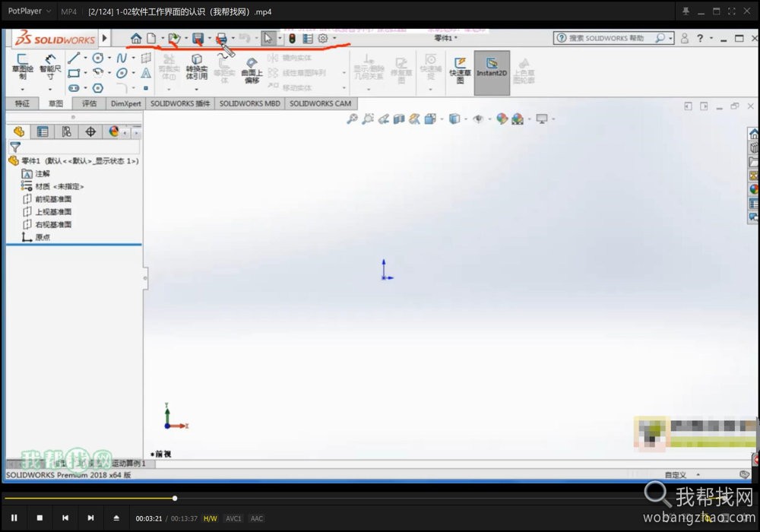Switch to the Sketch (草图) tab
Viewport: 760px width, 532px height.
(x=55, y=103)
